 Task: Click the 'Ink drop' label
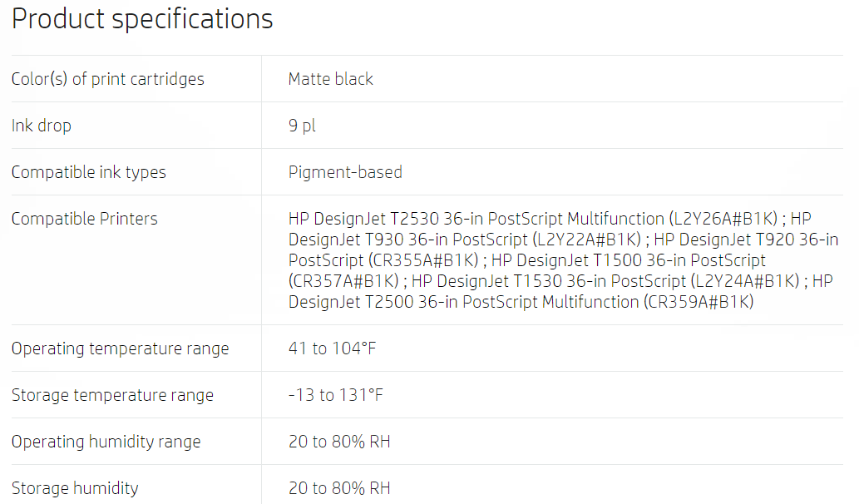[41, 126]
